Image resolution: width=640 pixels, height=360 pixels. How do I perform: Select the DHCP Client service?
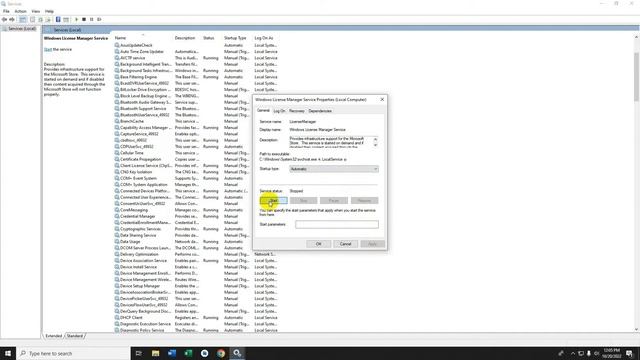tap(196, 318)
